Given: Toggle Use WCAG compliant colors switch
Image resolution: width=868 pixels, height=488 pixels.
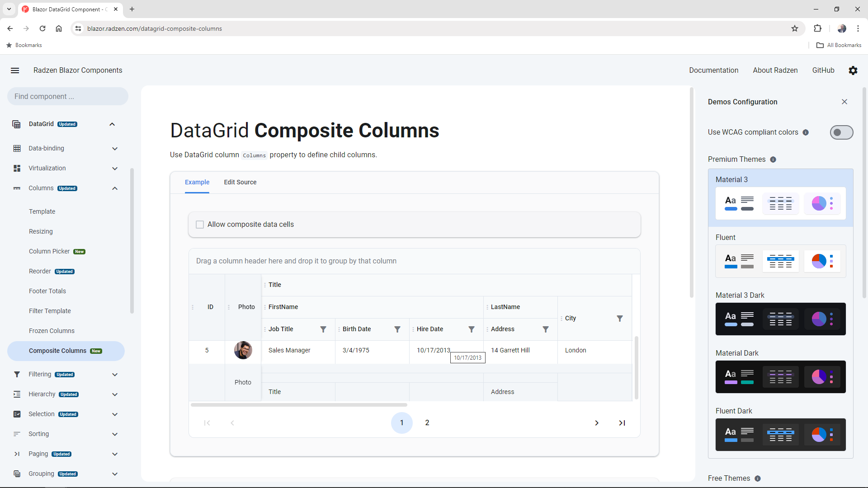Looking at the screenshot, I should [x=841, y=132].
